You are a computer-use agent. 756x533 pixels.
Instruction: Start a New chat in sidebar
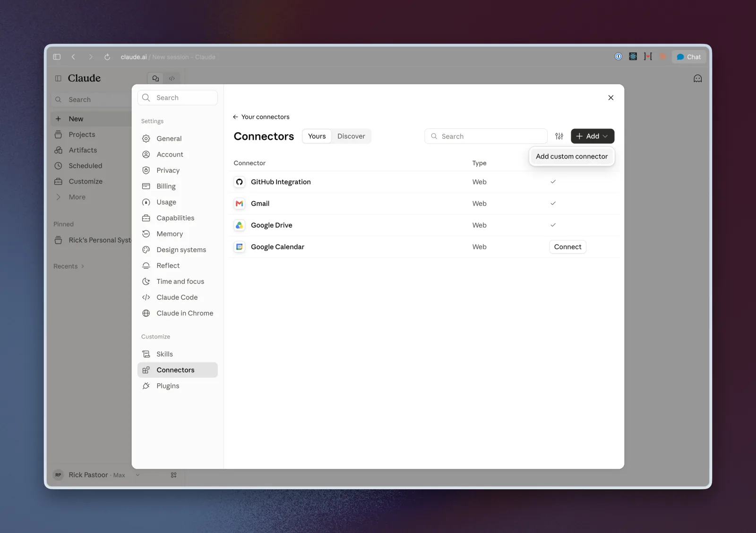91,119
